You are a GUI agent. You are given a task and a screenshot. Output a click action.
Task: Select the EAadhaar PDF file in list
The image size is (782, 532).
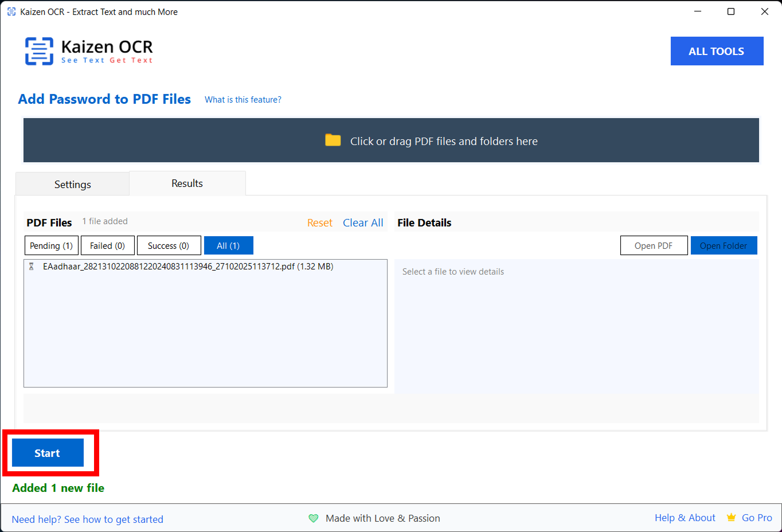(x=188, y=267)
